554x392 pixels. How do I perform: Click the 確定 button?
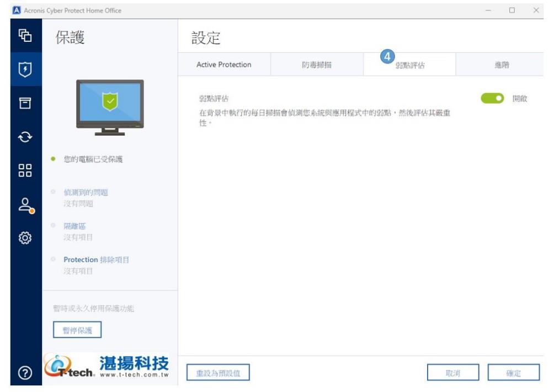514,373
